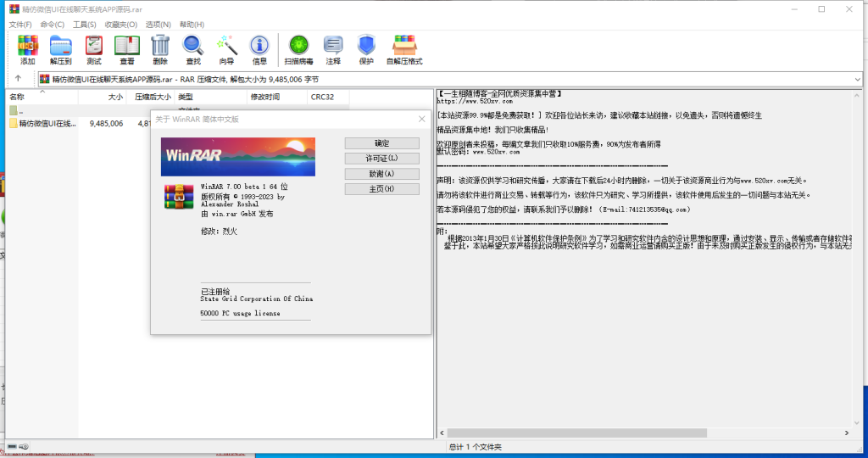Click the WinRAR books icon in About dialog

pos(179,197)
